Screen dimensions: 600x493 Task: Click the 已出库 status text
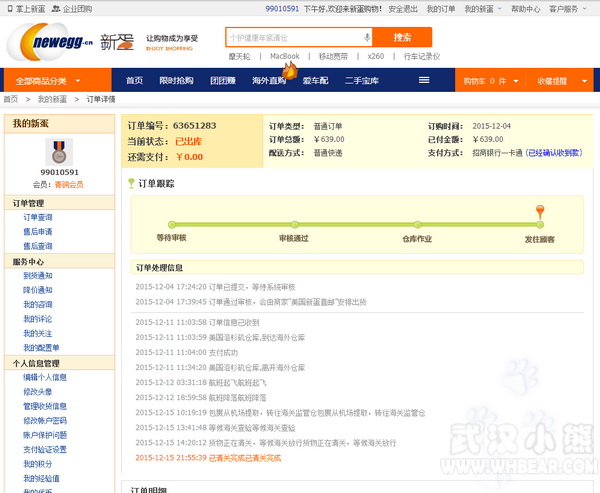pyautogui.click(x=188, y=141)
